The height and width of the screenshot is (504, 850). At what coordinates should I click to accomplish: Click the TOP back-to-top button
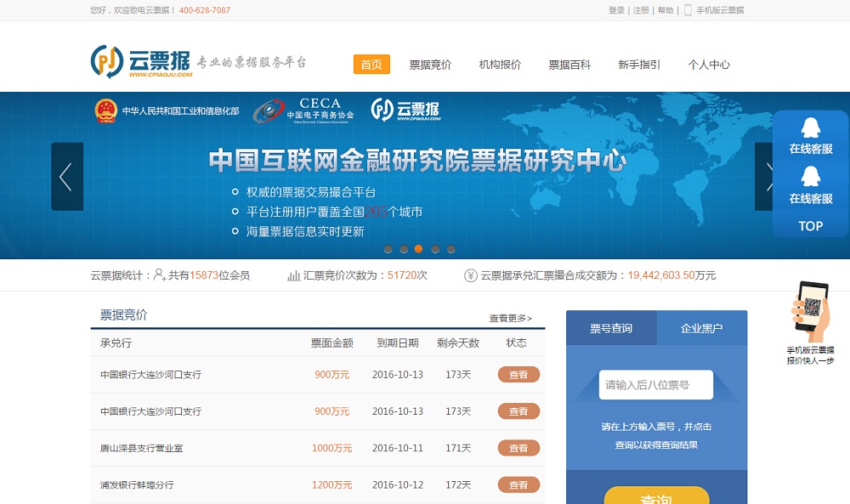click(x=810, y=226)
